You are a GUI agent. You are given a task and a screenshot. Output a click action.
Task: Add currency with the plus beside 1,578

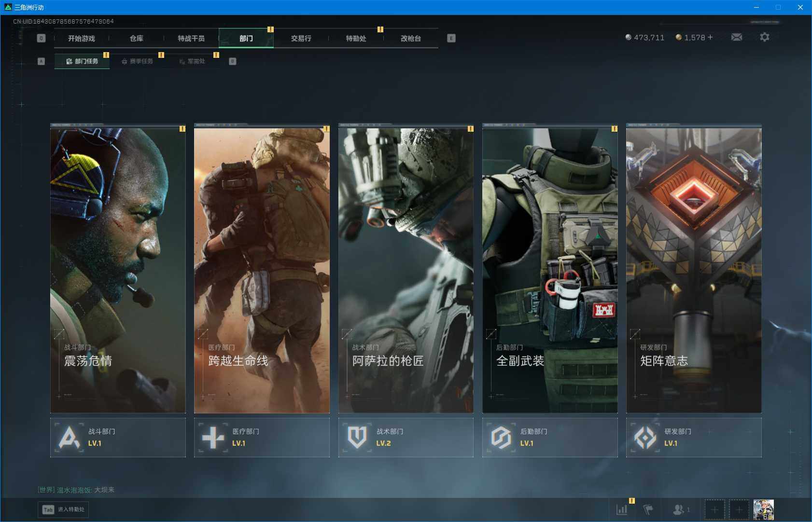coord(710,37)
